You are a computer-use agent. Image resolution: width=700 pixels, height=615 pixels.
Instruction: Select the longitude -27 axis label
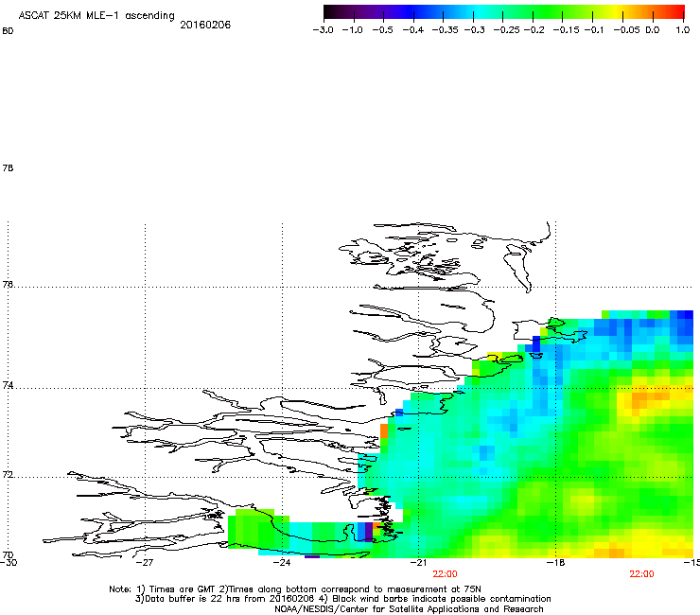tap(145, 562)
